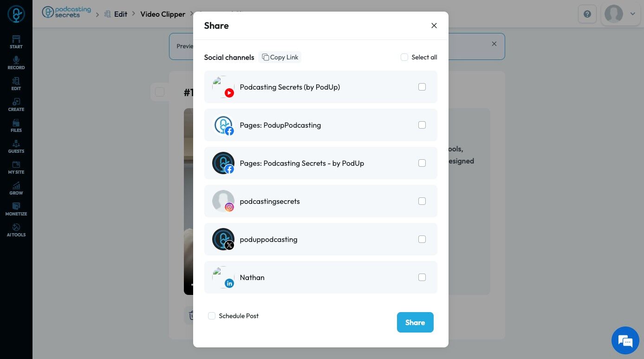Screen dimensions: 644x359
Task: Open the Files section
Action: click(x=16, y=125)
